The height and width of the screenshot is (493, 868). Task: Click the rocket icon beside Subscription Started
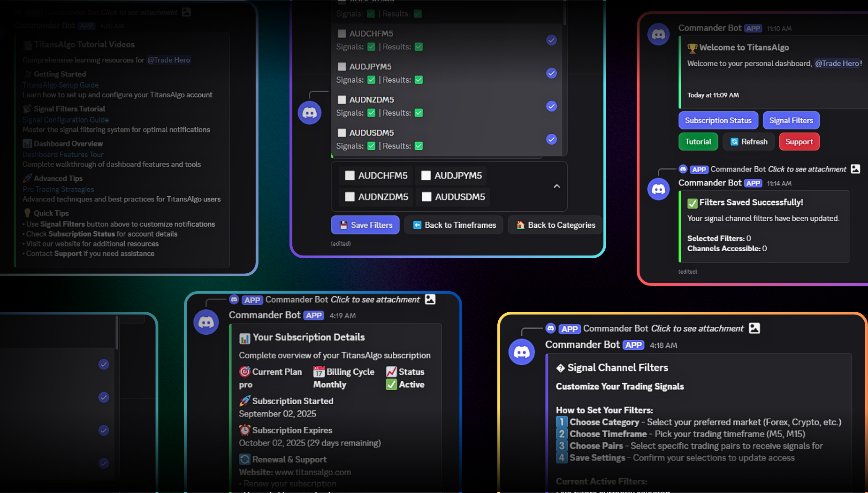pos(244,401)
